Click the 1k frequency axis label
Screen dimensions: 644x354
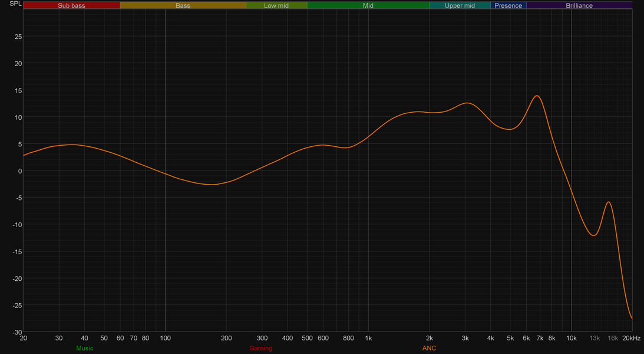pos(368,339)
